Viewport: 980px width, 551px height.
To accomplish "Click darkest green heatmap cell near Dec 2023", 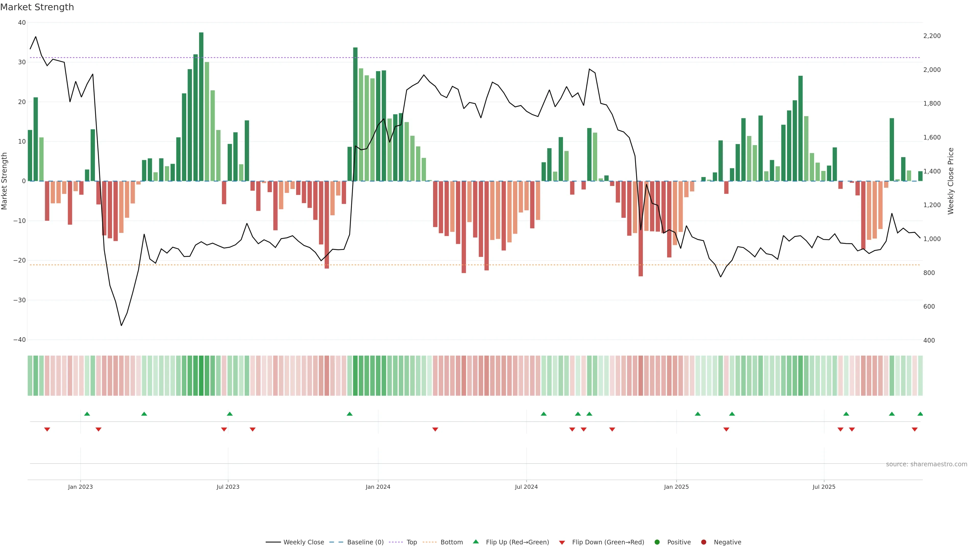I will click(x=355, y=376).
